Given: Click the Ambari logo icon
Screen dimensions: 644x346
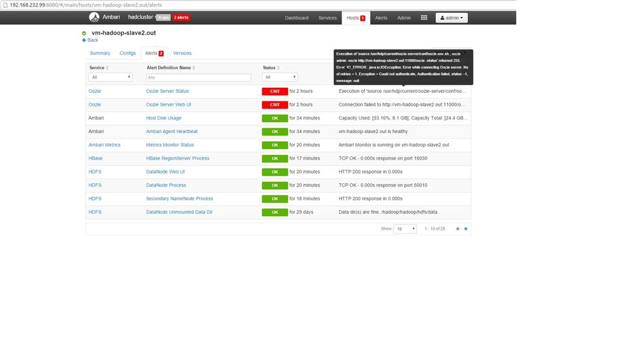Looking at the screenshot, I should pyautogui.click(x=94, y=17).
